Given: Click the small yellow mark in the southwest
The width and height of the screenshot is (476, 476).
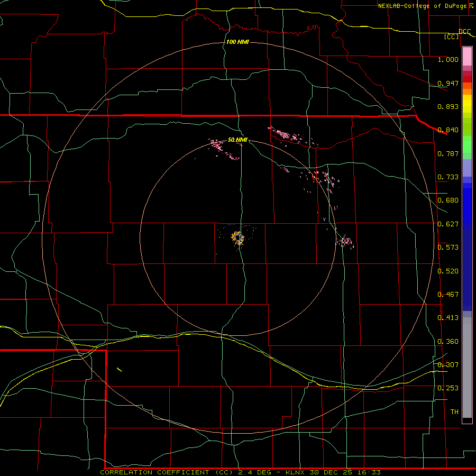Looking at the screenshot, I should click(x=120, y=370).
